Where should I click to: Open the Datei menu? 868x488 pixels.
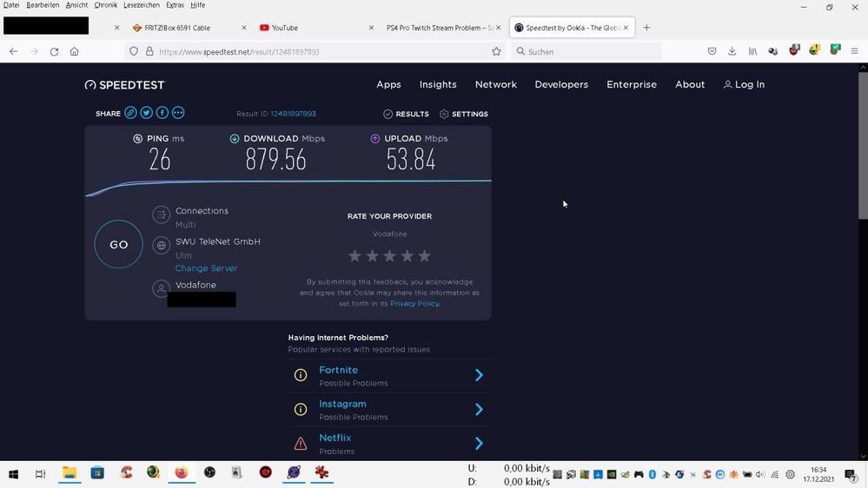pos(11,5)
